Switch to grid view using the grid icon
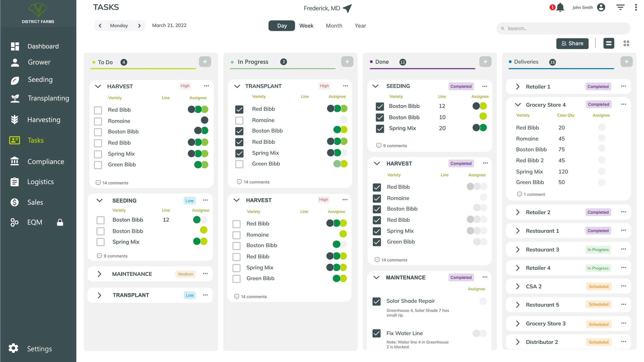Viewport: 644px width, 362px height. tap(626, 43)
